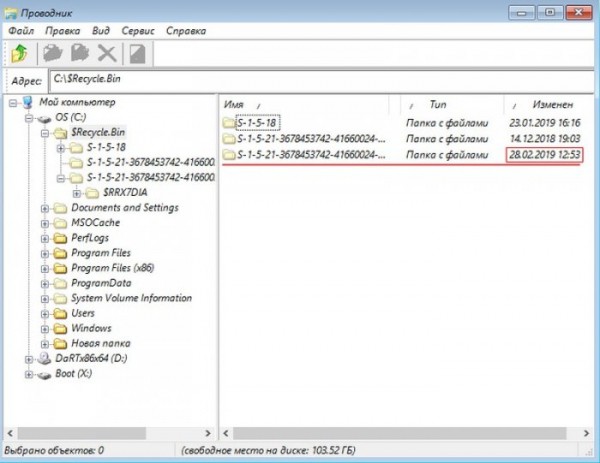Click the Delete X toolbar icon
This screenshot has width=600, height=463.
click(107, 53)
